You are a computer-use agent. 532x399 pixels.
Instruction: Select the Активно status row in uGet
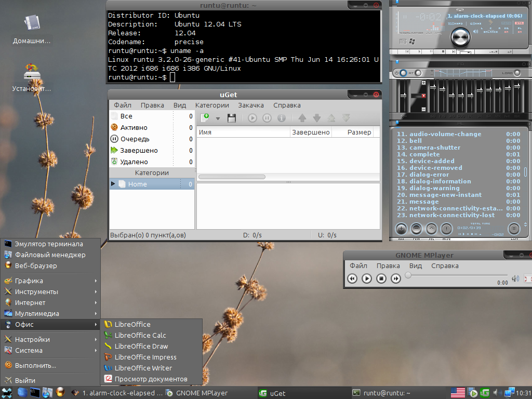(152, 128)
